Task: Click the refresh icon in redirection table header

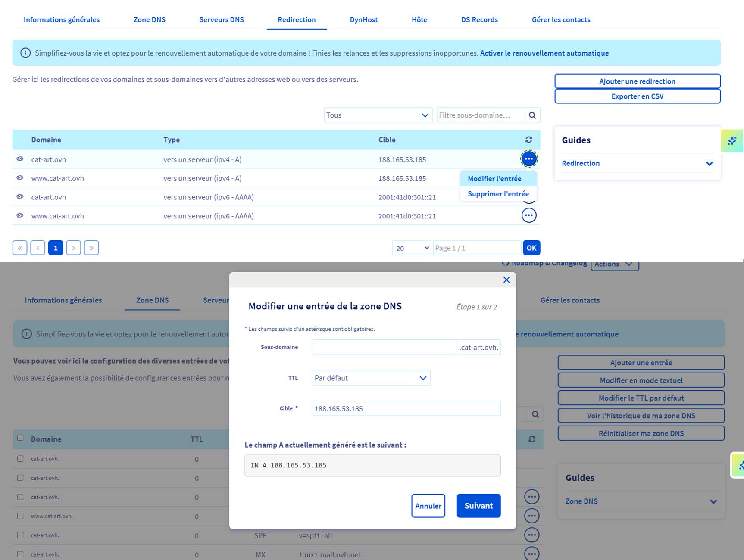Action: point(528,140)
